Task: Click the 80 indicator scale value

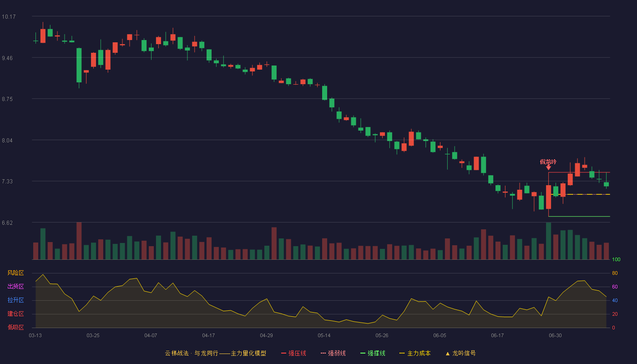Action: point(615,273)
